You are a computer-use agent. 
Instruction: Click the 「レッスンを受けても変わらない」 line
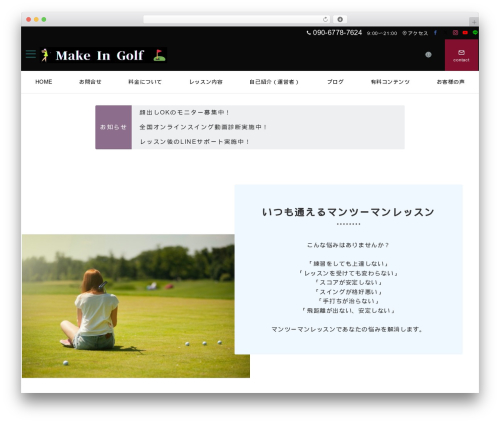pyautogui.click(x=348, y=273)
